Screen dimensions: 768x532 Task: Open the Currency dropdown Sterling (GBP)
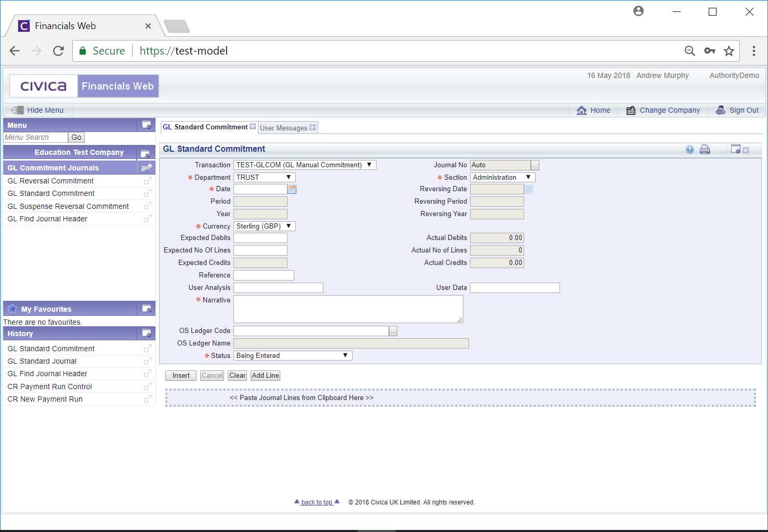coord(264,227)
